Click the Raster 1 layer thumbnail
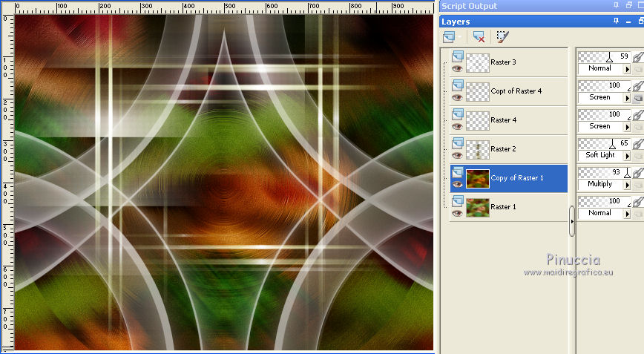The height and width of the screenshot is (354, 644). [478, 207]
